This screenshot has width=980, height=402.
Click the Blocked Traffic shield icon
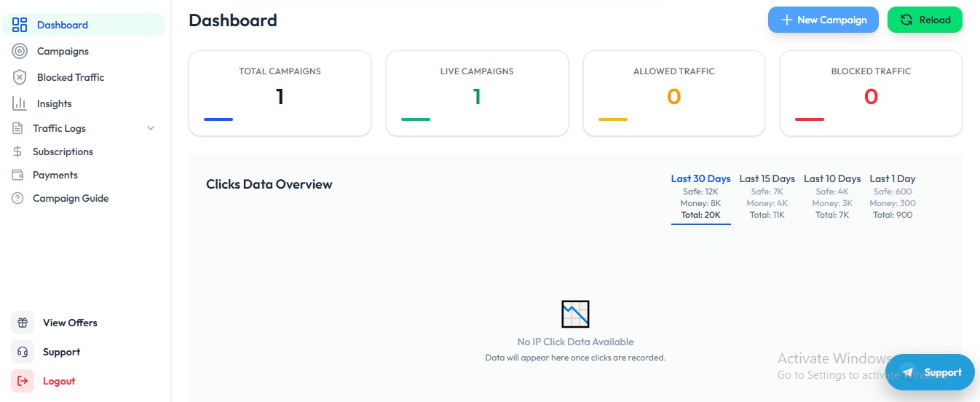click(x=20, y=77)
